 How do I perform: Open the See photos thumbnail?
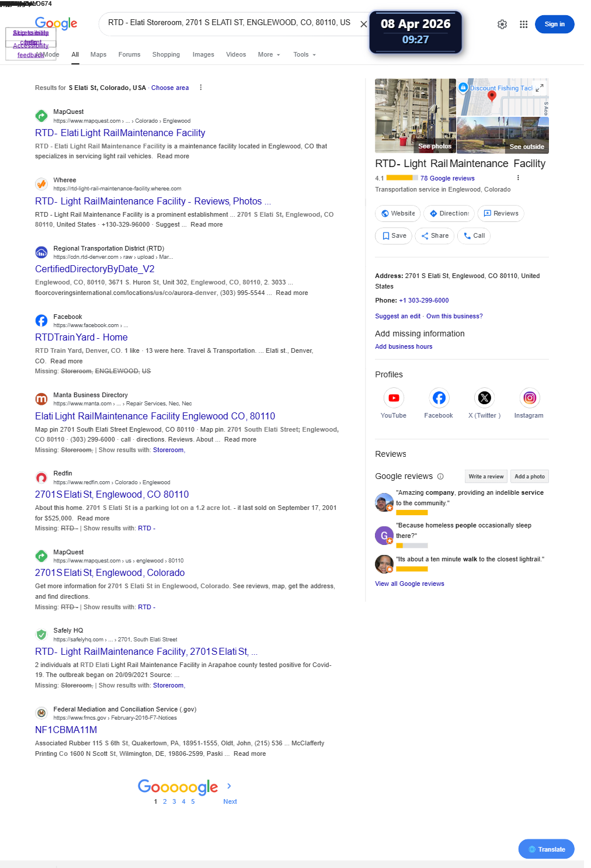click(x=415, y=116)
